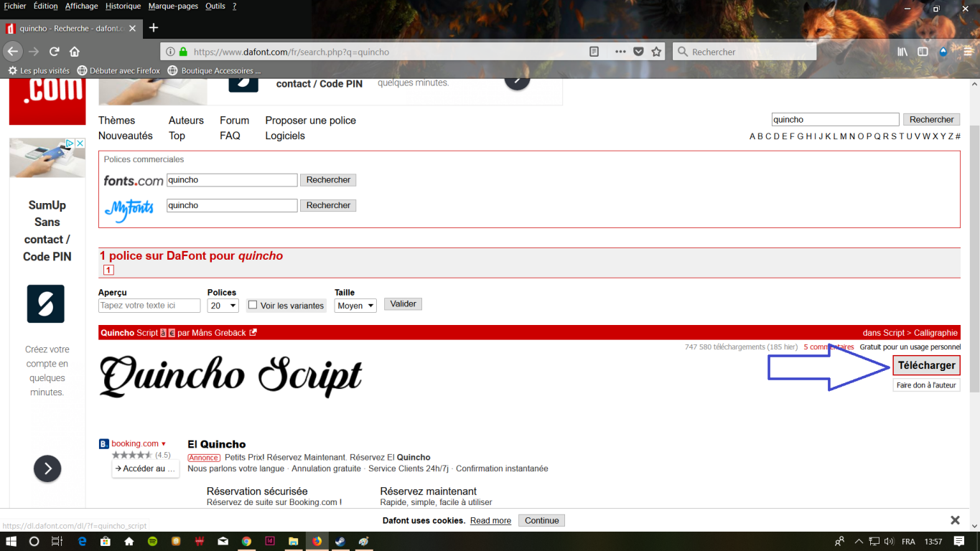This screenshot has height=551, width=980.
Task: Click Continue on the cookie notice
Action: [x=541, y=521]
